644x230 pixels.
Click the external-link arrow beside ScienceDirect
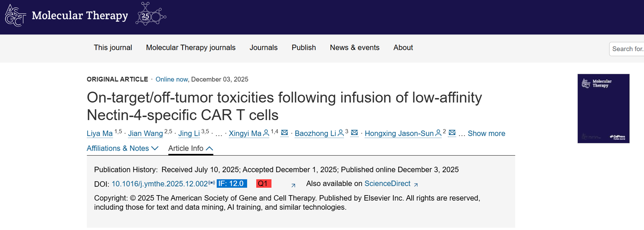click(x=416, y=184)
